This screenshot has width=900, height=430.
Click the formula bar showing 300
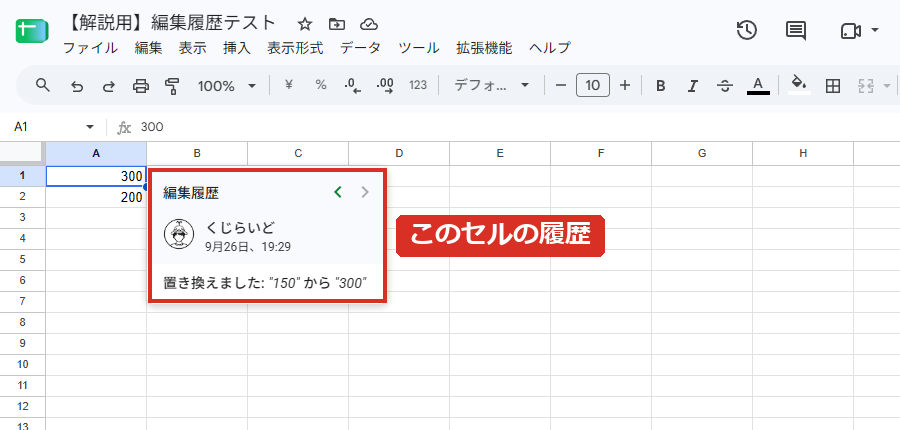point(517,127)
